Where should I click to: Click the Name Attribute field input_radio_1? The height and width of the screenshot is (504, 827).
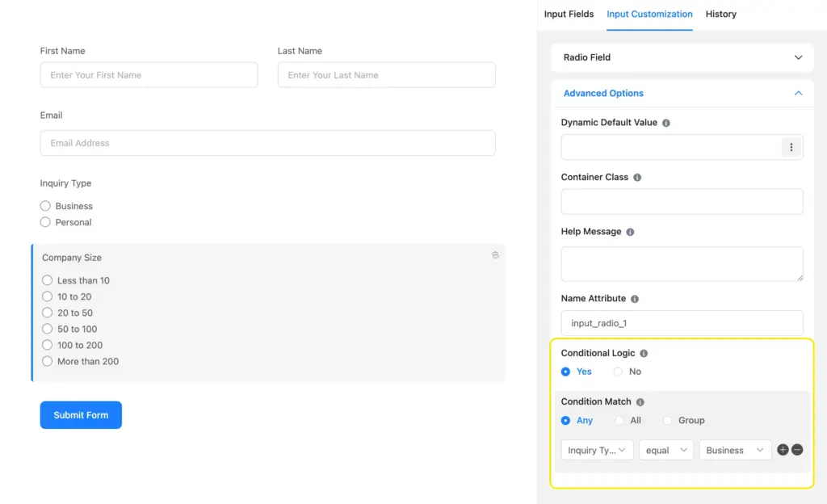coord(682,323)
